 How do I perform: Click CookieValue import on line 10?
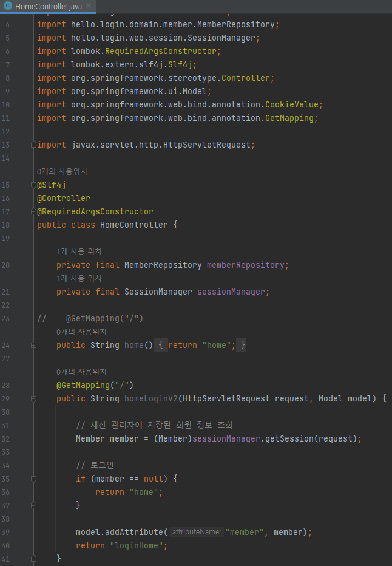[x=292, y=104]
